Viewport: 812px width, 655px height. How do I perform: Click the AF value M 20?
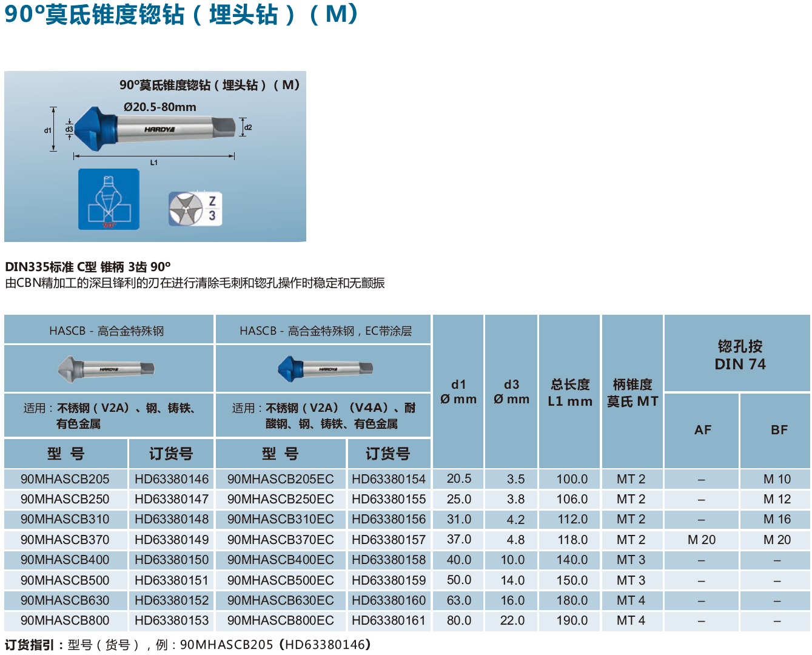pos(702,540)
